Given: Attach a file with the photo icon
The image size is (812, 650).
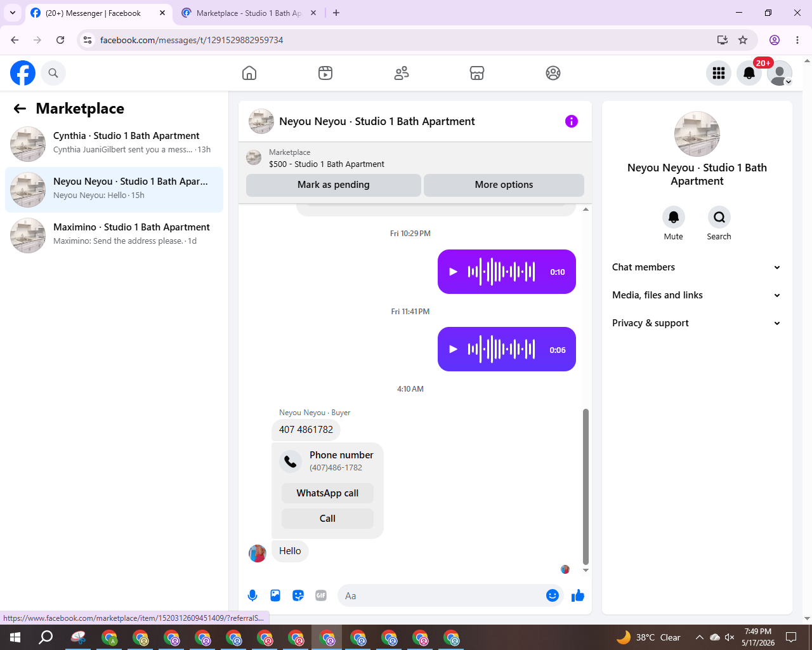Looking at the screenshot, I should point(275,595).
